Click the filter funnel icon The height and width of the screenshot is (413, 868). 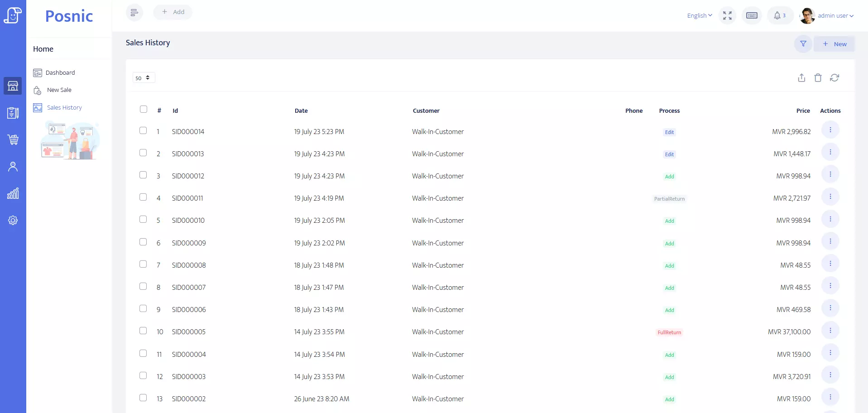(803, 44)
